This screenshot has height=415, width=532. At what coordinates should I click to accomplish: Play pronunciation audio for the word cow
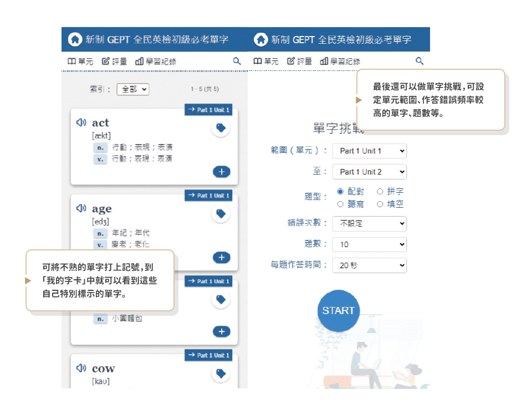[81, 368]
